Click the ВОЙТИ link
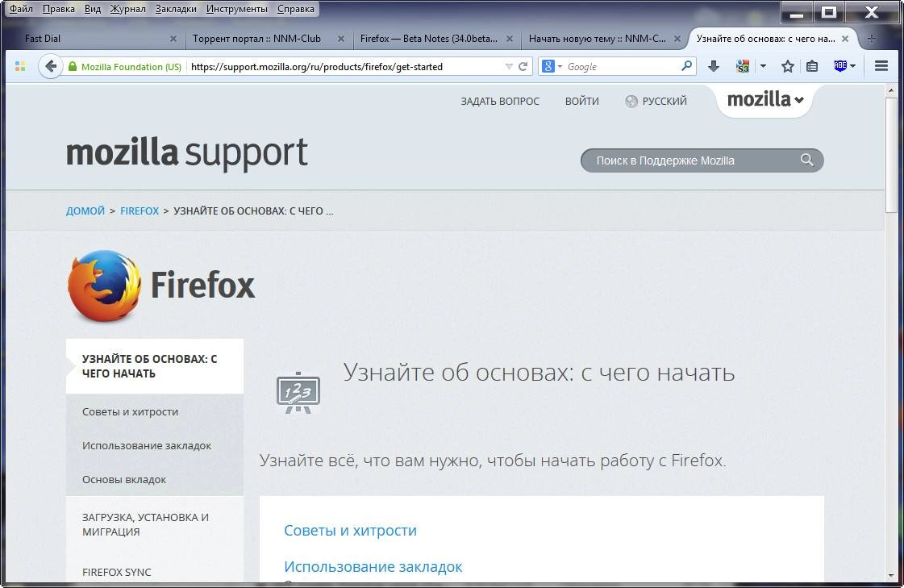 click(x=581, y=102)
